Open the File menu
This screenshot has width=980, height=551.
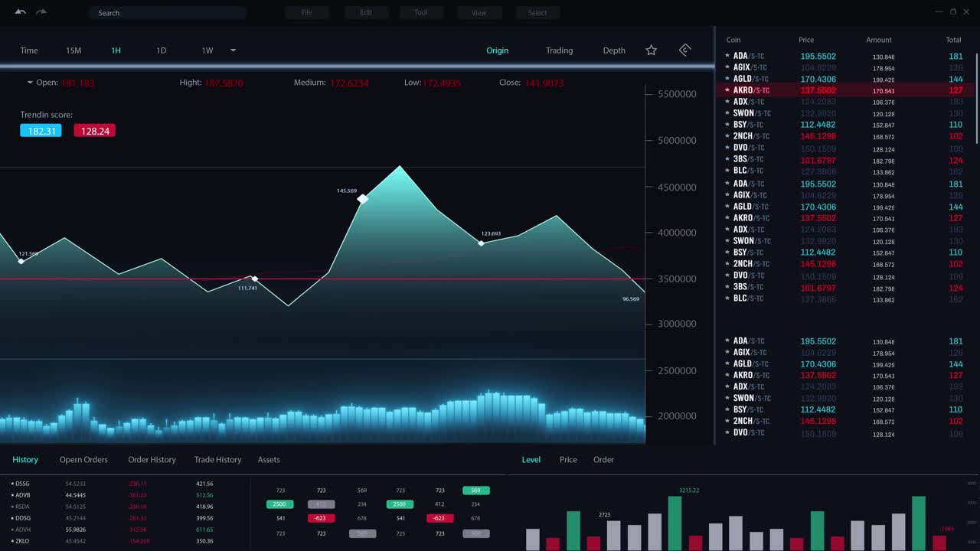click(x=306, y=13)
